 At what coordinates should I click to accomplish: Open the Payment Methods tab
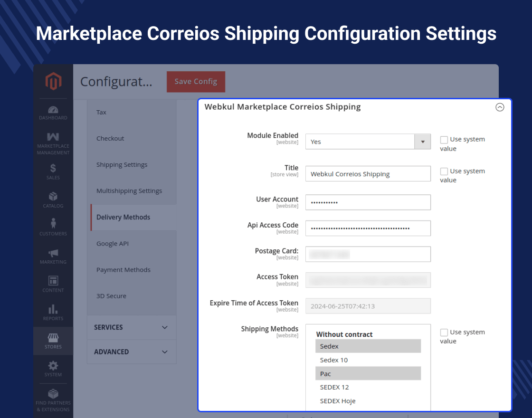[132, 270]
